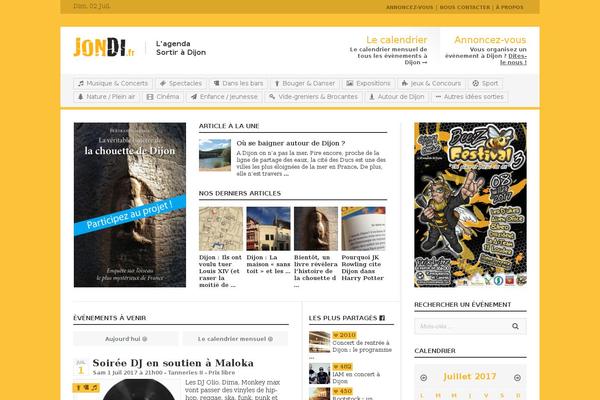Open article La maison sans toit

coord(268,264)
